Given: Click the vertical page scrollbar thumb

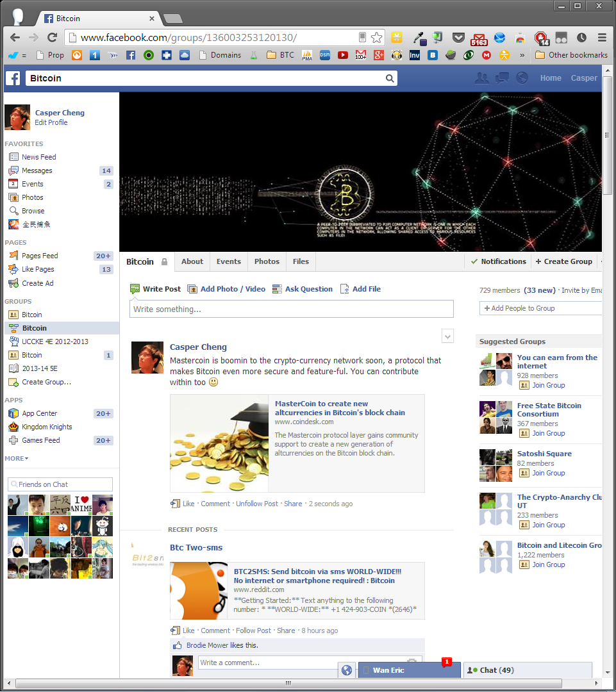Looking at the screenshot, I should coord(608,135).
